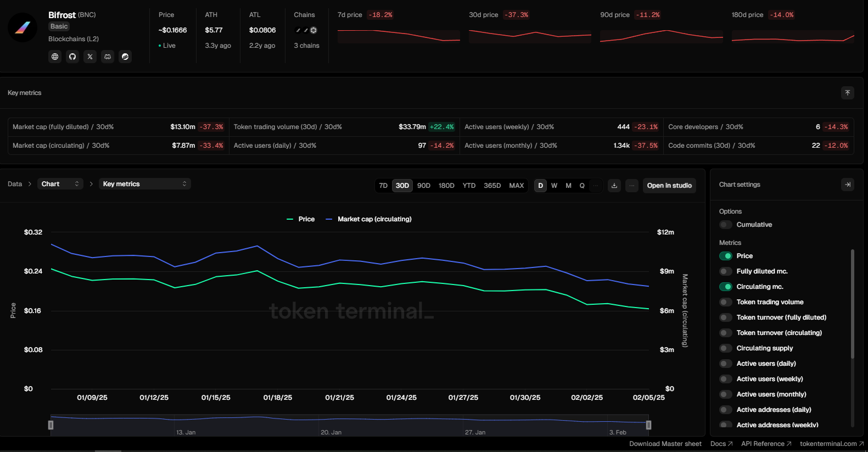Grab the right range navigator handle

pos(648,425)
